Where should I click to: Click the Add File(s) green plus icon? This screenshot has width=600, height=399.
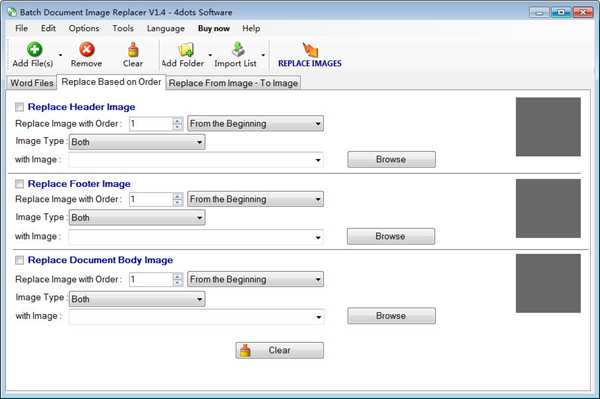(x=34, y=50)
